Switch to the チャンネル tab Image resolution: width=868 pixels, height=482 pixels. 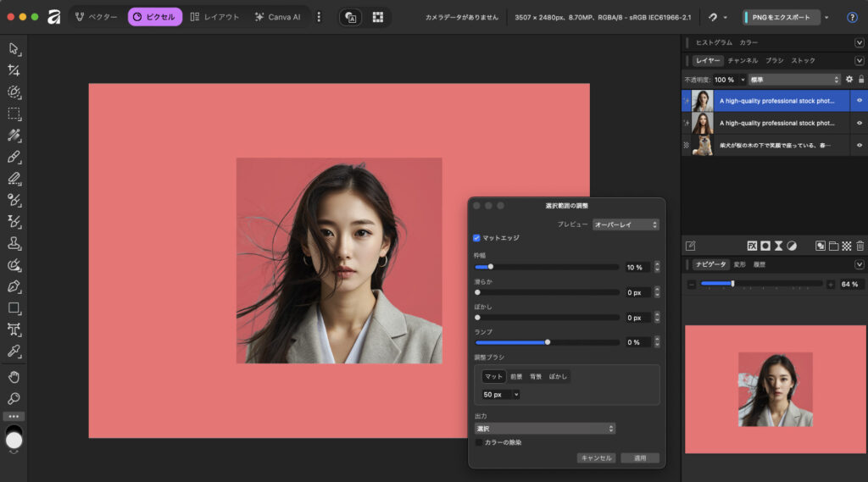743,61
